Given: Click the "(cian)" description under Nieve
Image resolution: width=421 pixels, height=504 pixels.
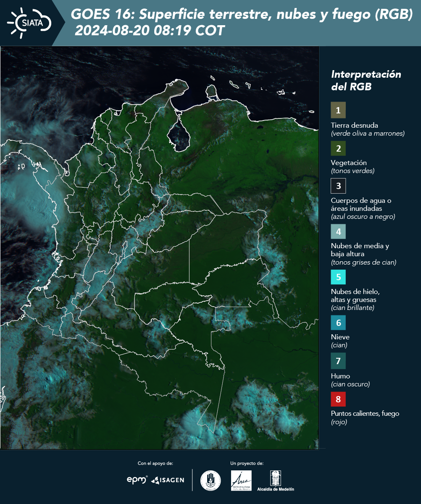Looking at the screenshot, I should coord(339,345).
